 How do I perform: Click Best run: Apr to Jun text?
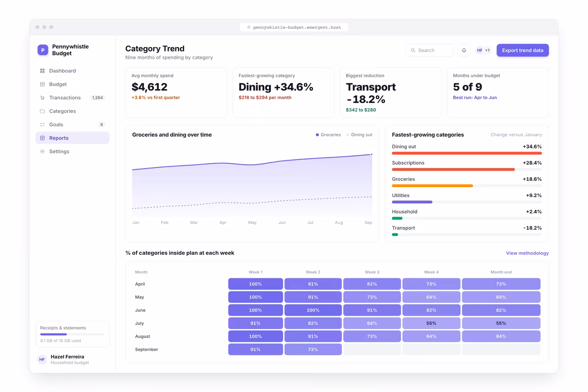pos(475,98)
